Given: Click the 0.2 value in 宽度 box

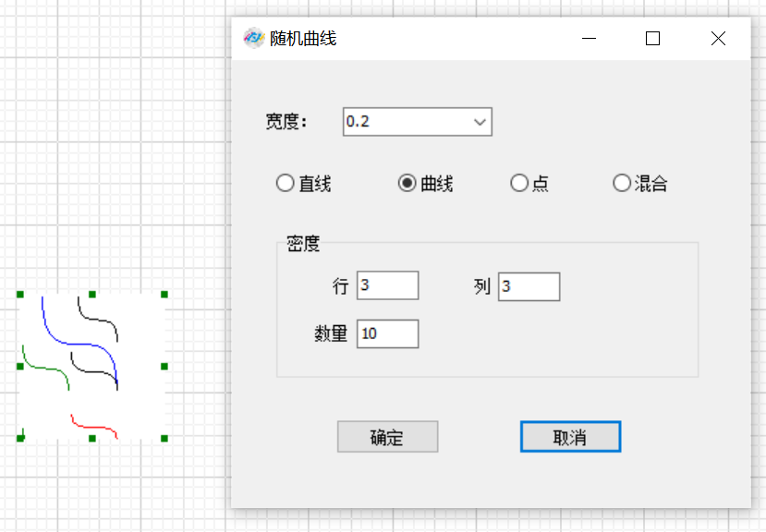Looking at the screenshot, I should coord(358,121).
